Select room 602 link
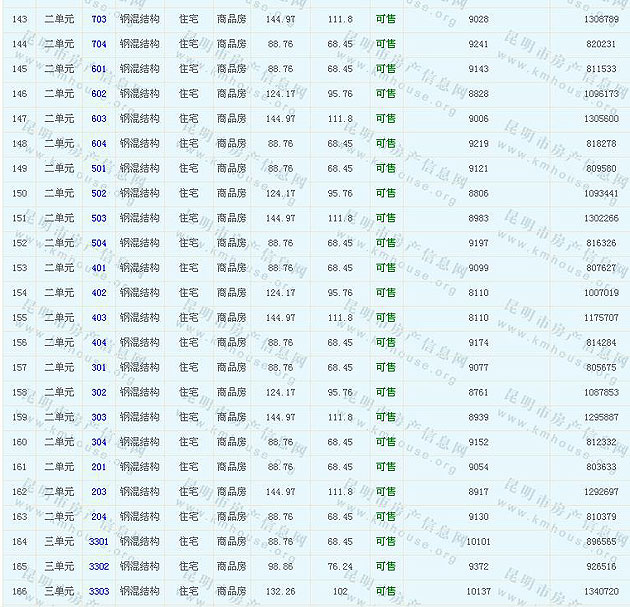The image size is (630, 607). 98,94
